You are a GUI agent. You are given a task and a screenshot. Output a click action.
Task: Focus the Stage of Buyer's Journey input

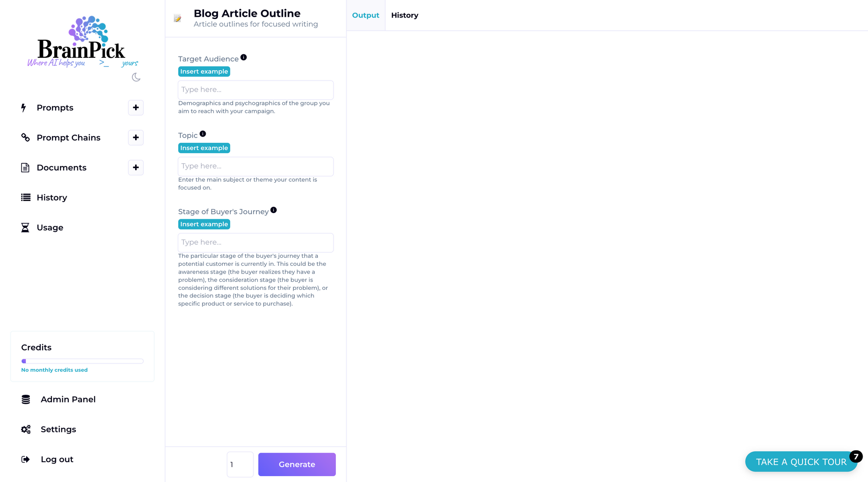point(255,243)
